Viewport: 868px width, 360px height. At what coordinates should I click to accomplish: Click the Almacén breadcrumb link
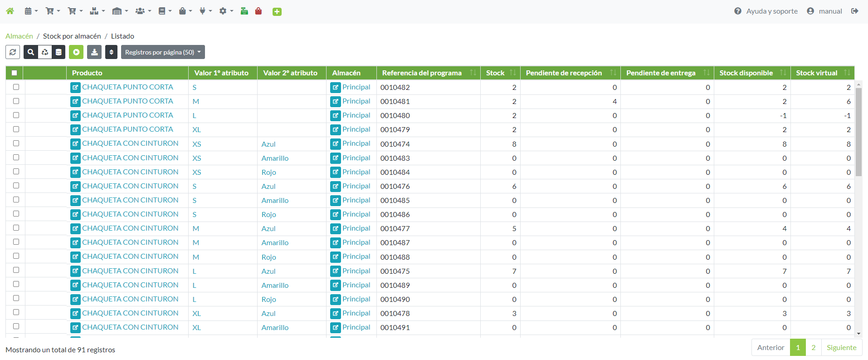point(19,36)
